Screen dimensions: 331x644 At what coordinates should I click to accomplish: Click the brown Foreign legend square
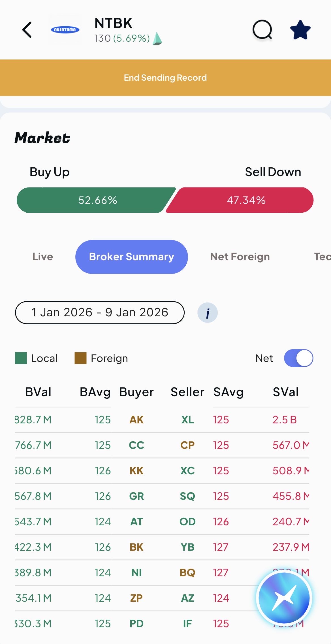pos(80,358)
